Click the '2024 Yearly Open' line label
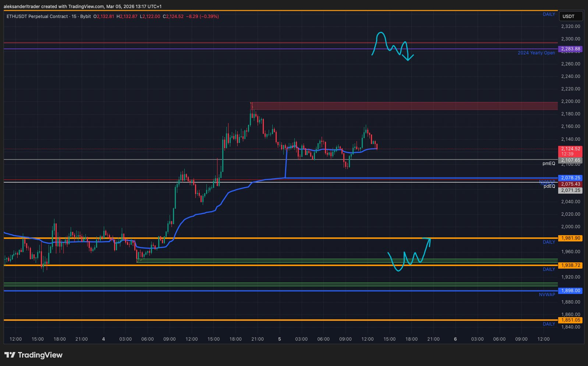 coord(536,53)
